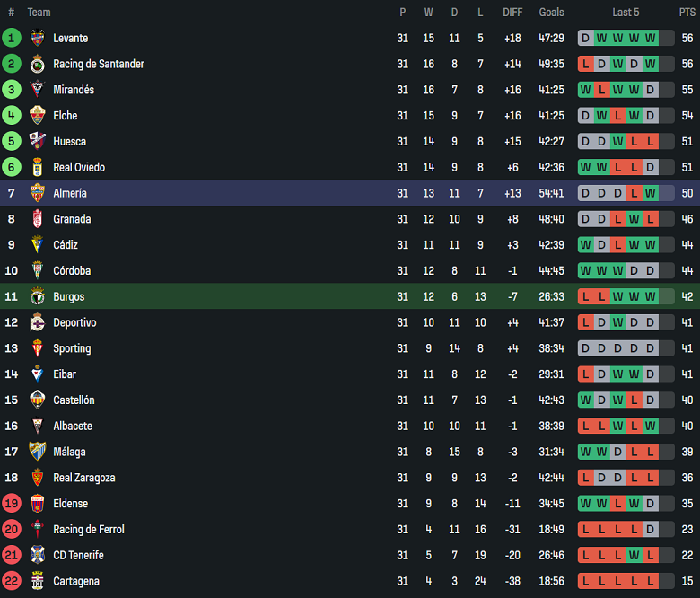
Task: Click the Racing de Santander crest
Action: (x=38, y=64)
